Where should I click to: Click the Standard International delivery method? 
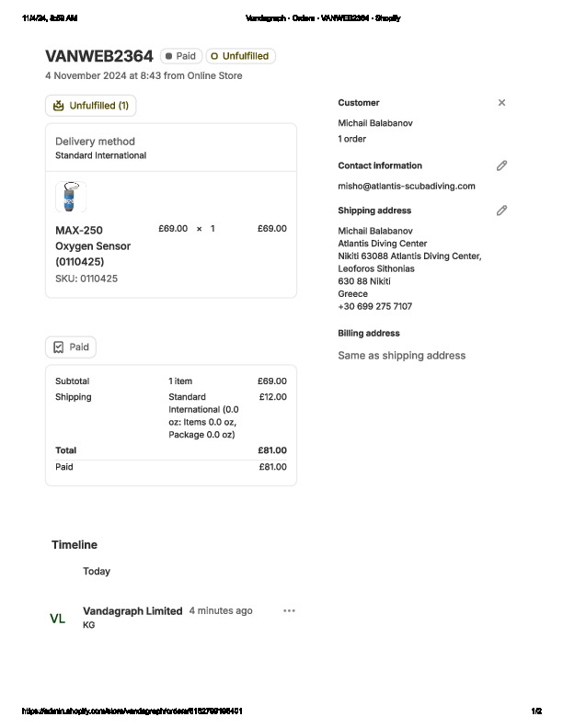[100, 155]
